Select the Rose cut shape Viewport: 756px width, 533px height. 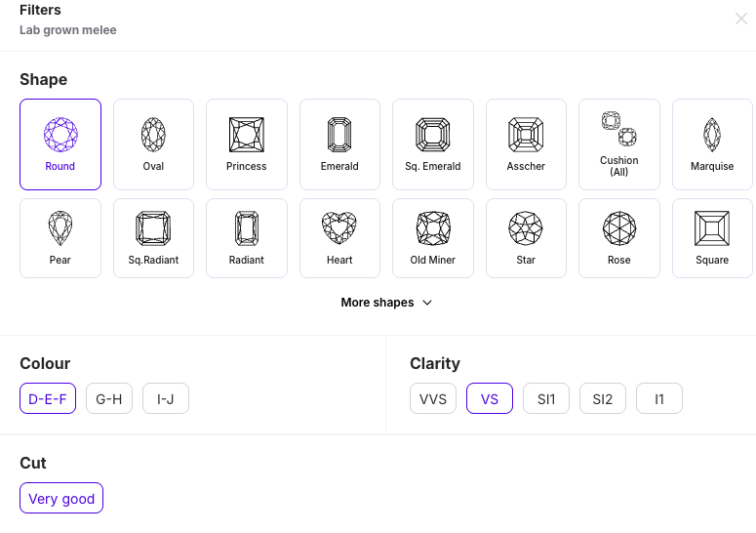(619, 238)
